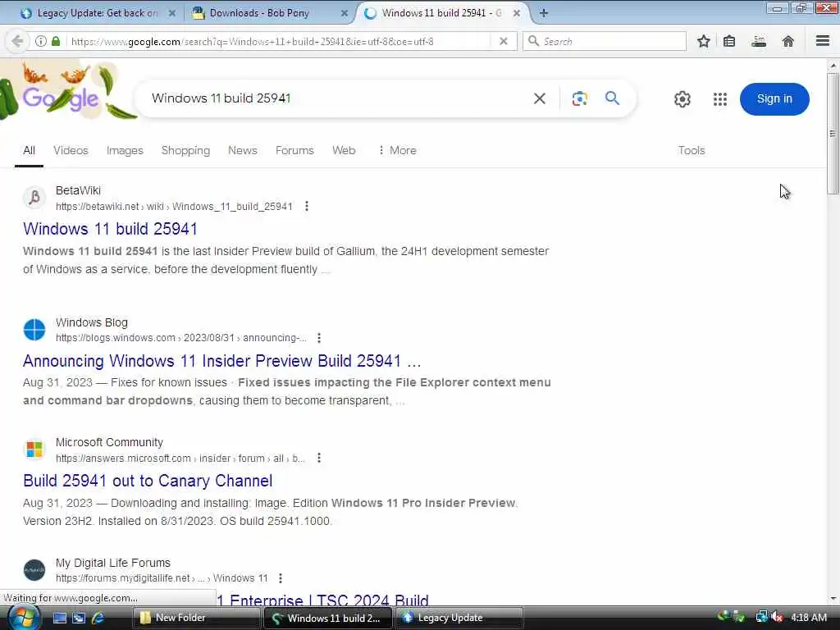Open Legacy Update taskbar window
This screenshot has width=840, height=630.
[x=459, y=618]
